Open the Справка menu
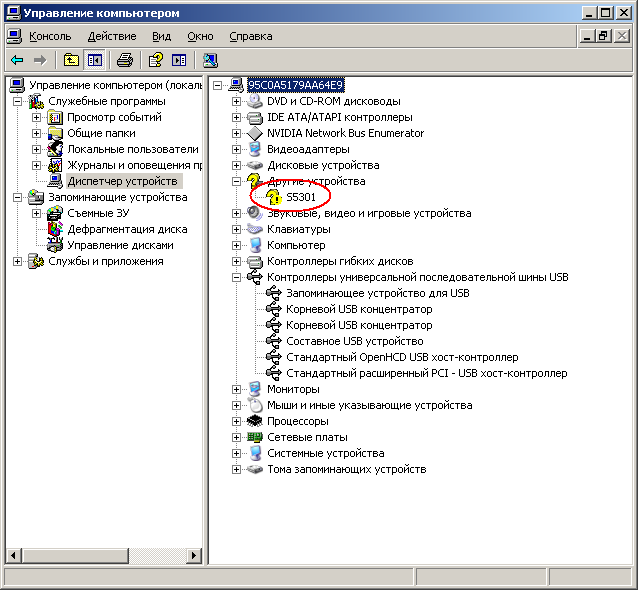This screenshot has height=590, width=638. tap(251, 37)
